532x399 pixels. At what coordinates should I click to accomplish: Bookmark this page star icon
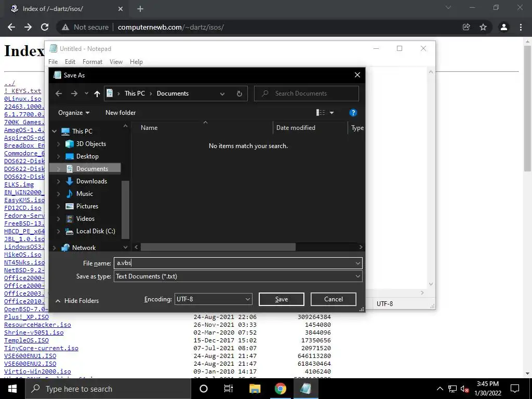click(483, 27)
